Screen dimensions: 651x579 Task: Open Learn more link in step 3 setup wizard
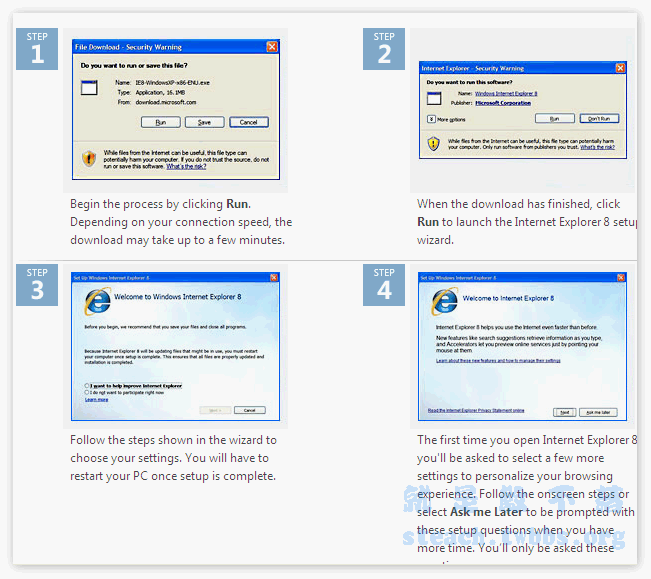(96, 399)
